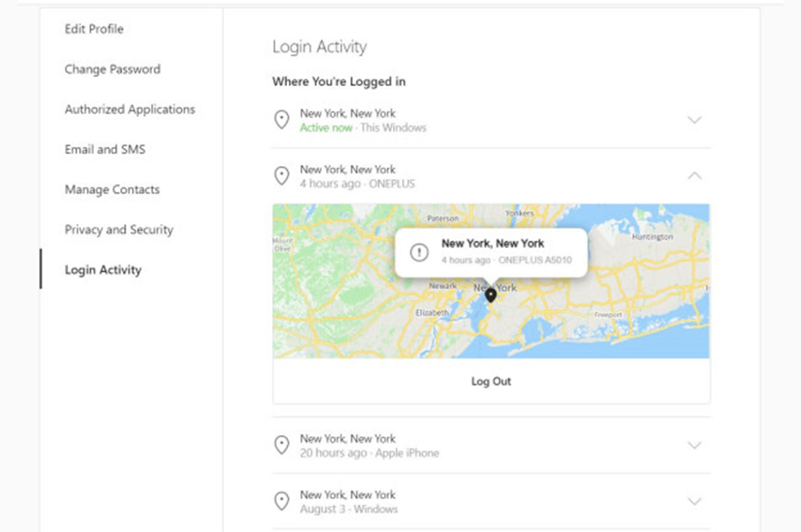The width and height of the screenshot is (801, 532).
Task: Click the Huntington label on the map
Action: (652, 237)
